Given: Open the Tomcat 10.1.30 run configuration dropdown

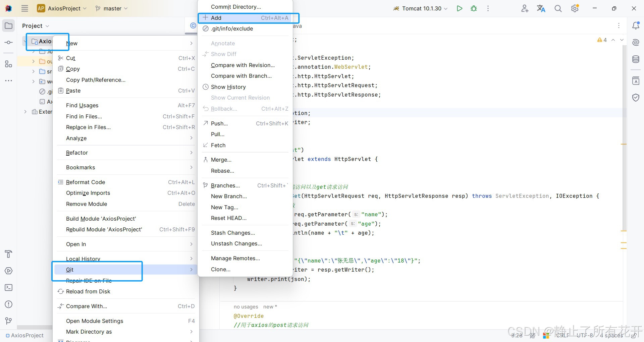Looking at the screenshot, I should coord(421,8).
